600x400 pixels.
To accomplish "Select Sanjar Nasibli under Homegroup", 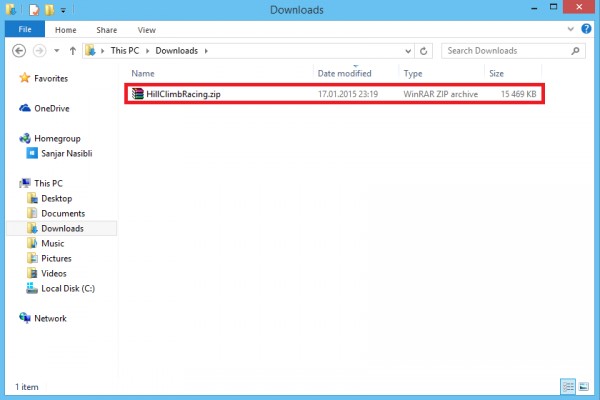I will pos(67,153).
